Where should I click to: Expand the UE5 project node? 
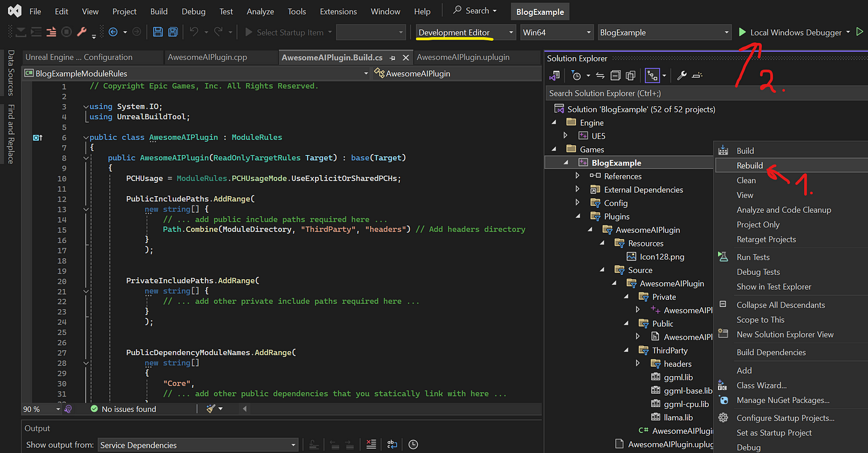[x=565, y=135]
